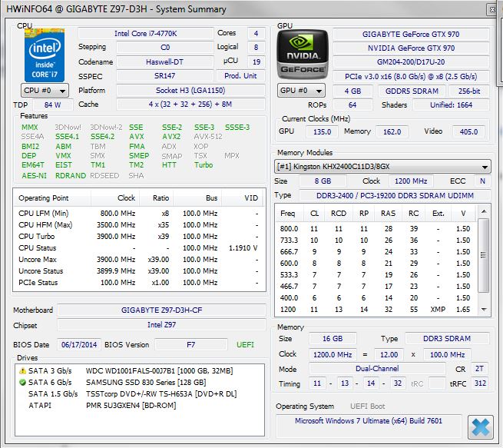
Task: Click the PCIe v3.0 x16 bus field
Action: point(411,77)
